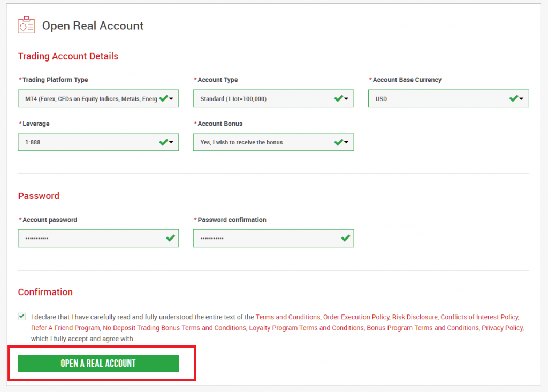
Task: Open the Account Bonus dropdown
Action: (x=273, y=142)
